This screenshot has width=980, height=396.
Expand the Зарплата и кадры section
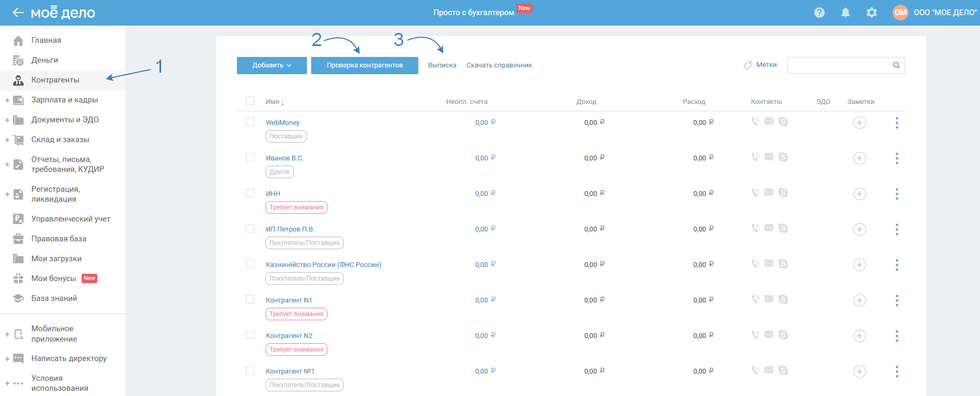(7, 100)
